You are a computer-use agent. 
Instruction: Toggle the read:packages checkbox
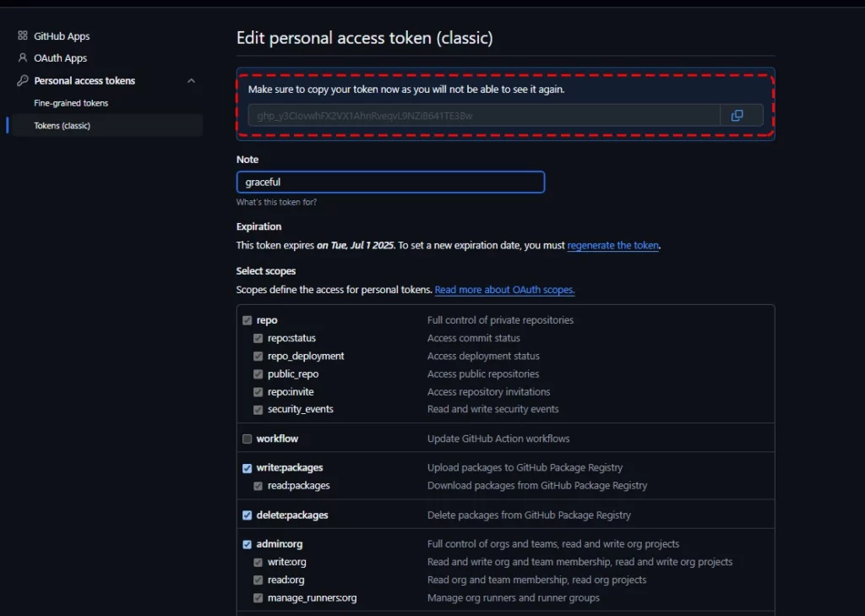[258, 486]
